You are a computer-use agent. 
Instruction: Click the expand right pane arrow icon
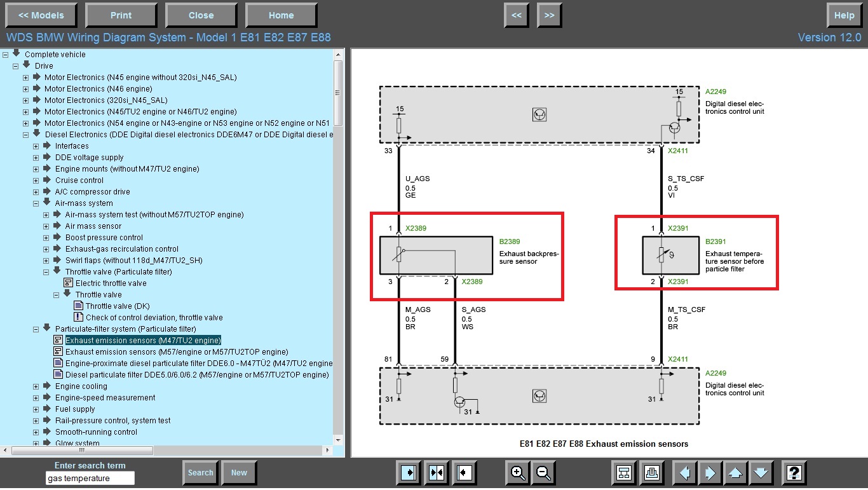coord(465,473)
